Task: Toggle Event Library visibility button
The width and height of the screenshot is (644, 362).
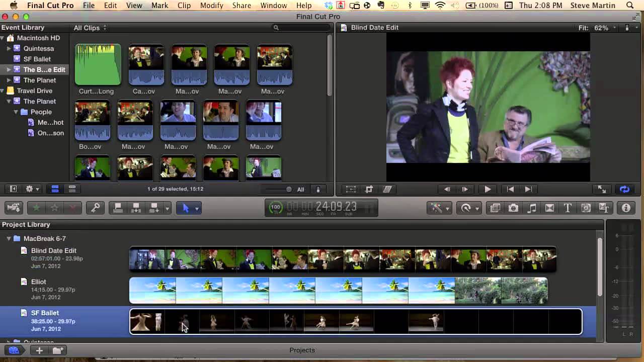Action: (14, 189)
